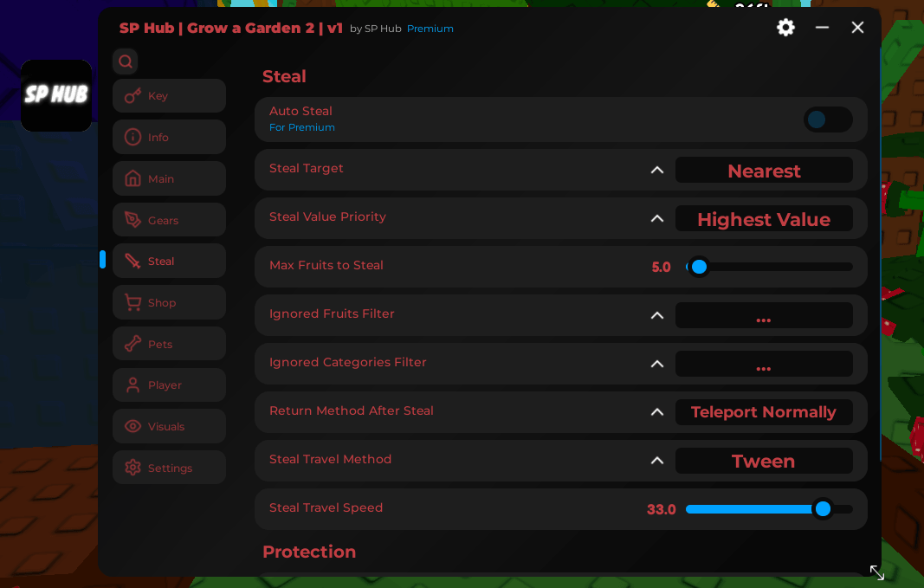The width and height of the screenshot is (924, 588).
Task: Close the SP Hub window
Action: point(857,28)
